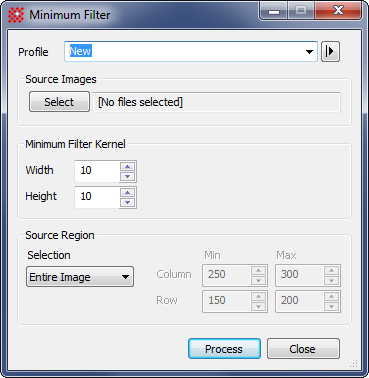Decrement the Row Min spinner

[259, 307]
